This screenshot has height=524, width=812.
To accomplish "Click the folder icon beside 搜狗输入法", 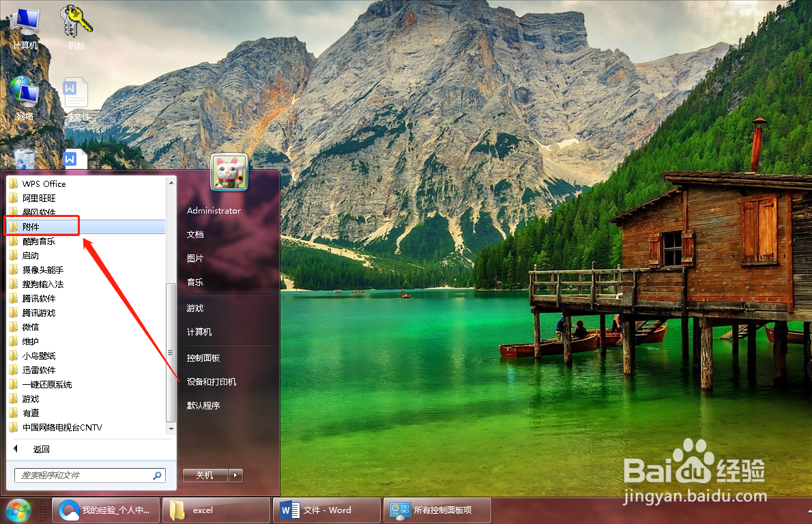I will [x=14, y=285].
